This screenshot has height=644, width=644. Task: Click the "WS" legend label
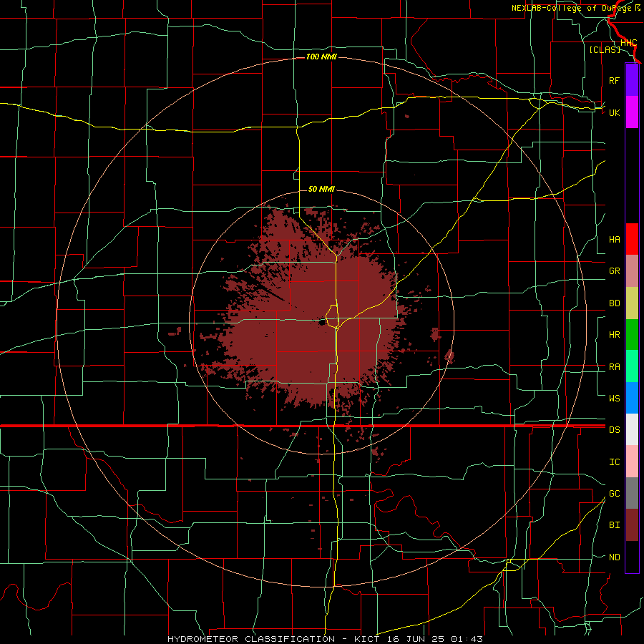point(614,399)
